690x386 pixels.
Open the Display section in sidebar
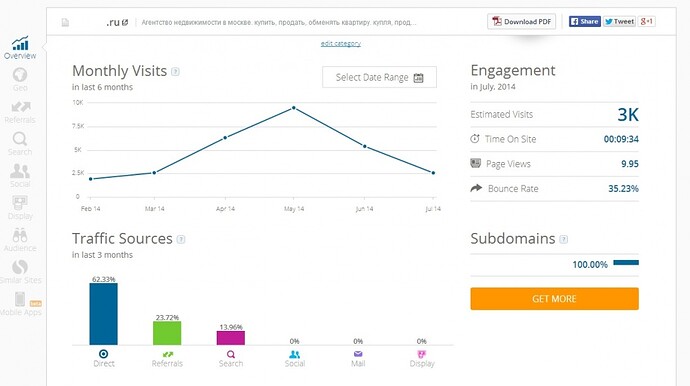coord(20,206)
